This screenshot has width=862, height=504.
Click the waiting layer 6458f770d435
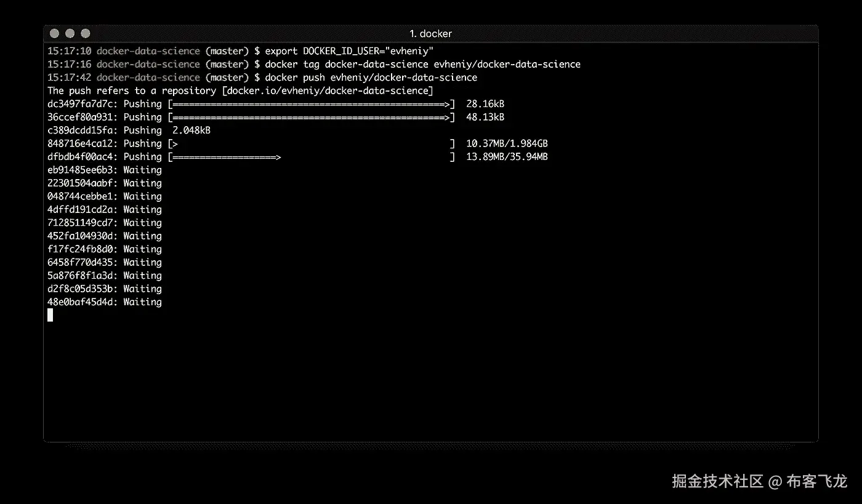coord(105,262)
